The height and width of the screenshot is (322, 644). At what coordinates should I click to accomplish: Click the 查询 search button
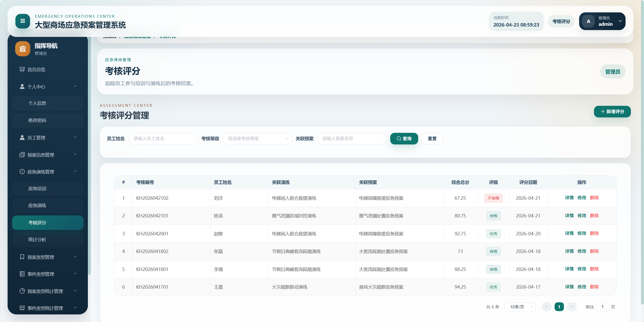404,139
